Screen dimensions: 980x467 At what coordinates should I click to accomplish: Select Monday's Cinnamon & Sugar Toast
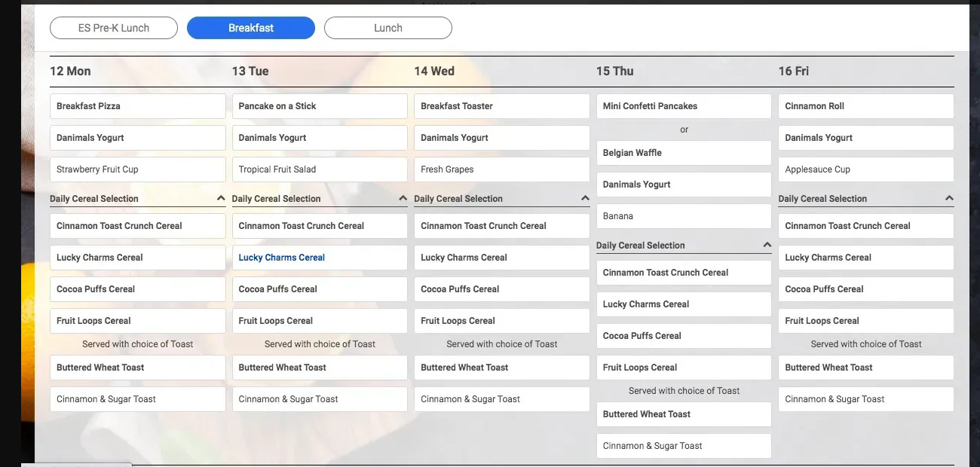tap(138, 399)
